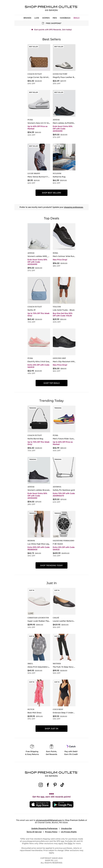The width and height of the screenshot is (103, 868).
Task: Select the HANDBAGS navigation item
Action: (65, 18)
